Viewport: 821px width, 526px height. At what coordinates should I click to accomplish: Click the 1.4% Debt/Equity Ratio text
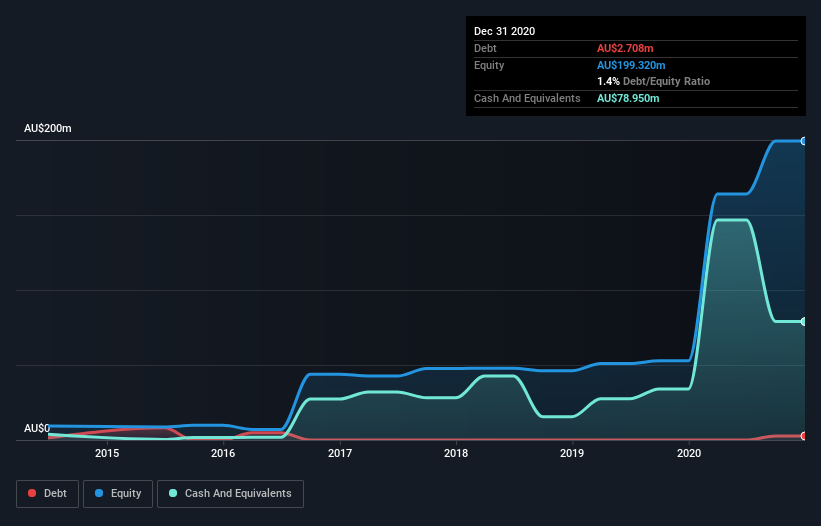pyautogui.click(x=653, y=82)
